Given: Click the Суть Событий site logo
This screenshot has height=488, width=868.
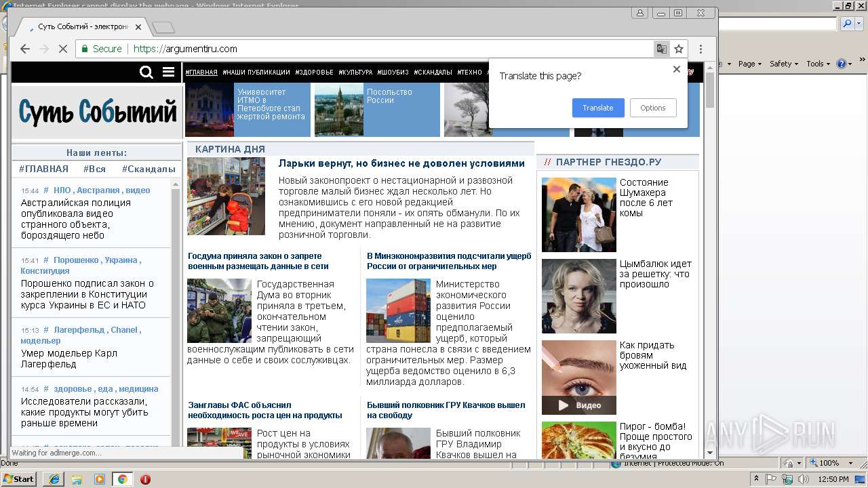Looking at the screenshot, I should coord(98,112).
